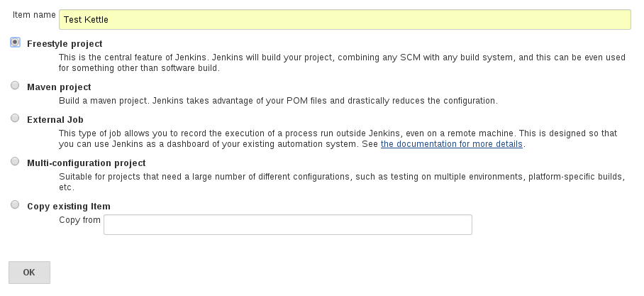Click the Copy existing Item label
Viewport: 644px width, 296px height.
pos(69,207)
